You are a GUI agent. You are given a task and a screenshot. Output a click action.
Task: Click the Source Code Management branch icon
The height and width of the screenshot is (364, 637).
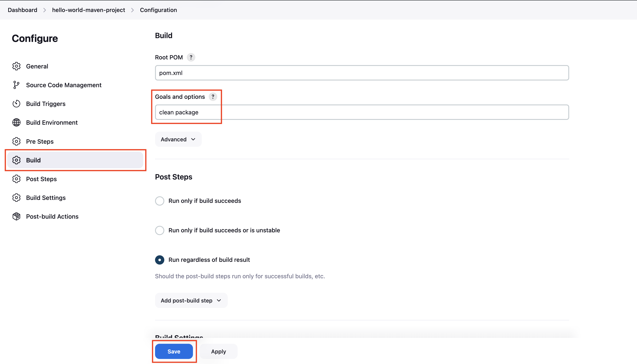tap(16, 85)
